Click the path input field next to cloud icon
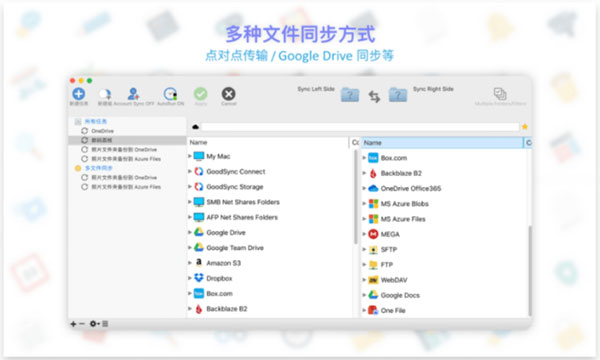The height and width of the screenshot is (360, 600). tap(360, 127)
